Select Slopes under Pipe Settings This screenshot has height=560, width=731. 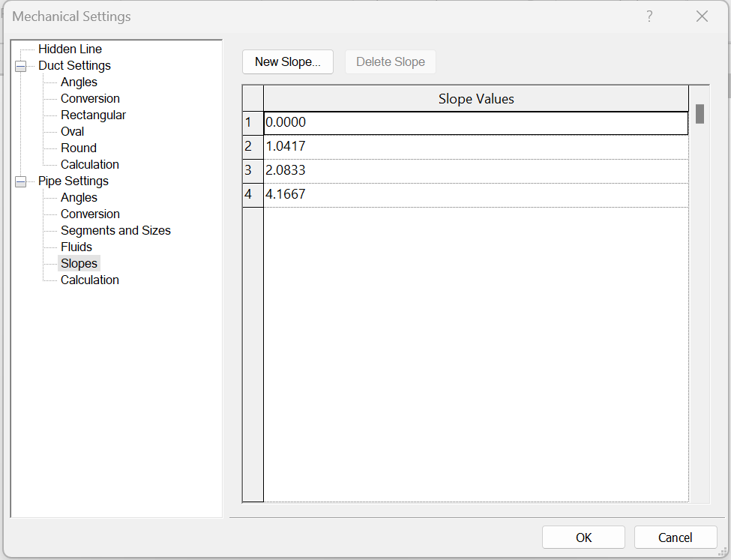click(79, 263)
